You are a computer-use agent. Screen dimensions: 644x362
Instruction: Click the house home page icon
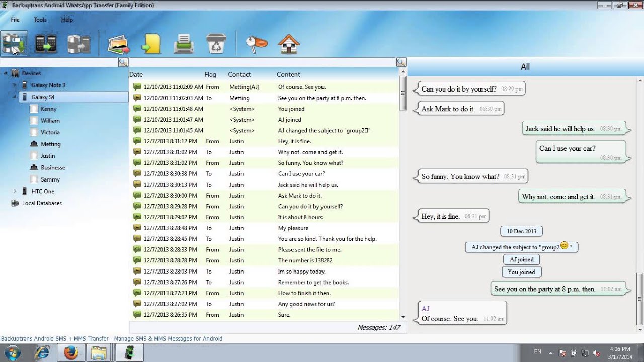click(289, 44)
